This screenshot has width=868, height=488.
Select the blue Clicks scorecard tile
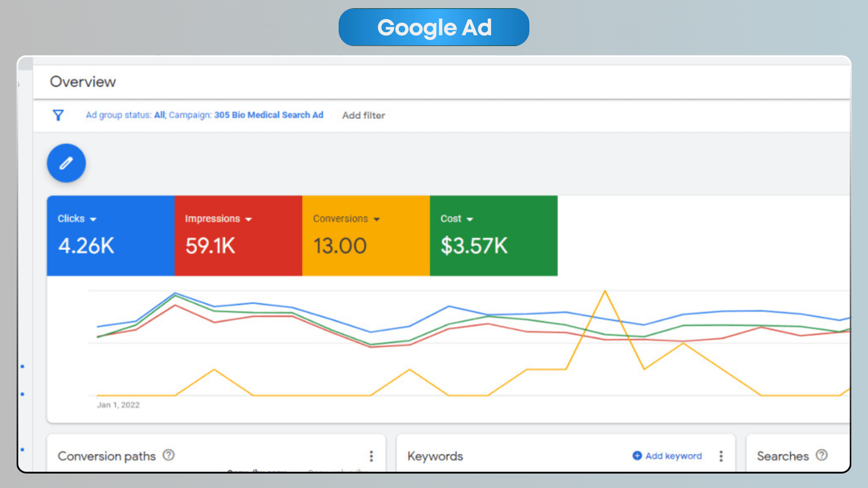tap(110, 246)
